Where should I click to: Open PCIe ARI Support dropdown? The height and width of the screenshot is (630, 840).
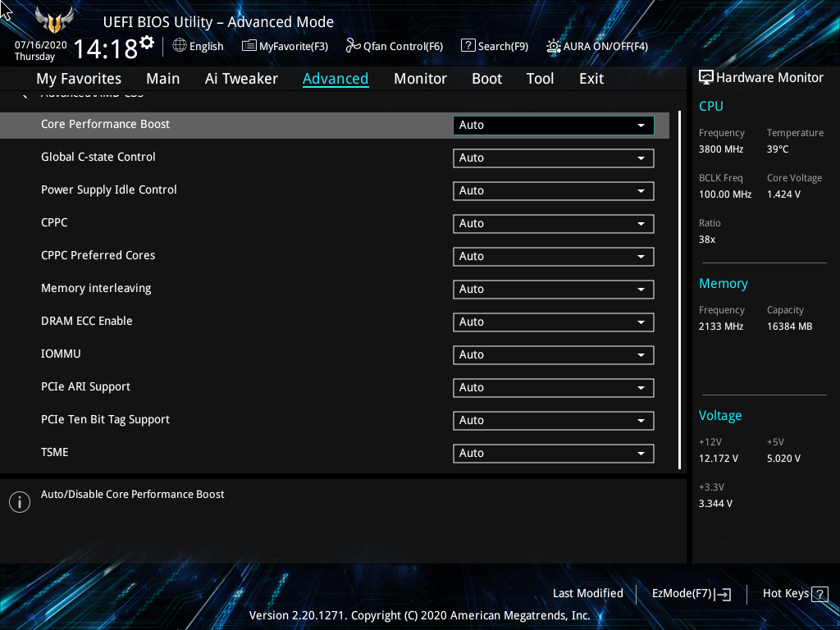pyautogui.click(x=554, y=387)
